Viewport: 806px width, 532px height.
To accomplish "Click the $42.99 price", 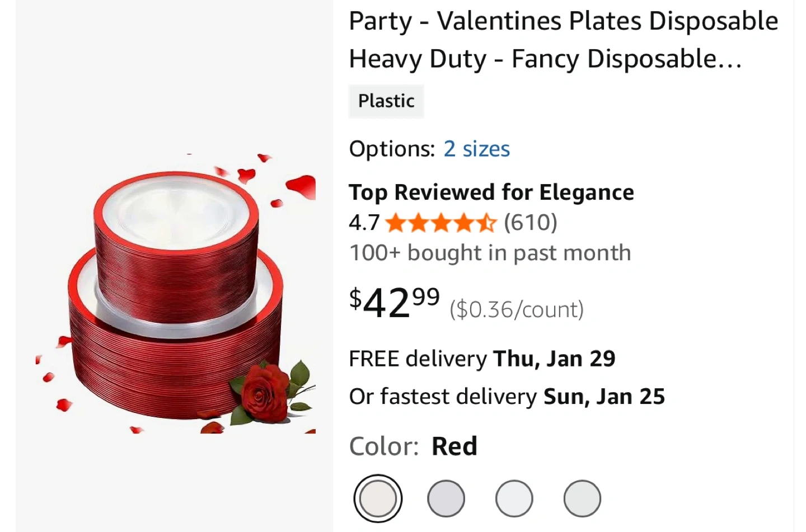I will click(x=395, y=303).
